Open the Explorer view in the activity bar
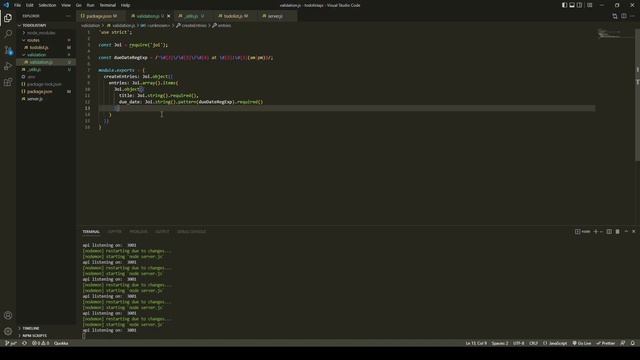The width and height of the screenshot is (640, 360). (x=8, y=18)
